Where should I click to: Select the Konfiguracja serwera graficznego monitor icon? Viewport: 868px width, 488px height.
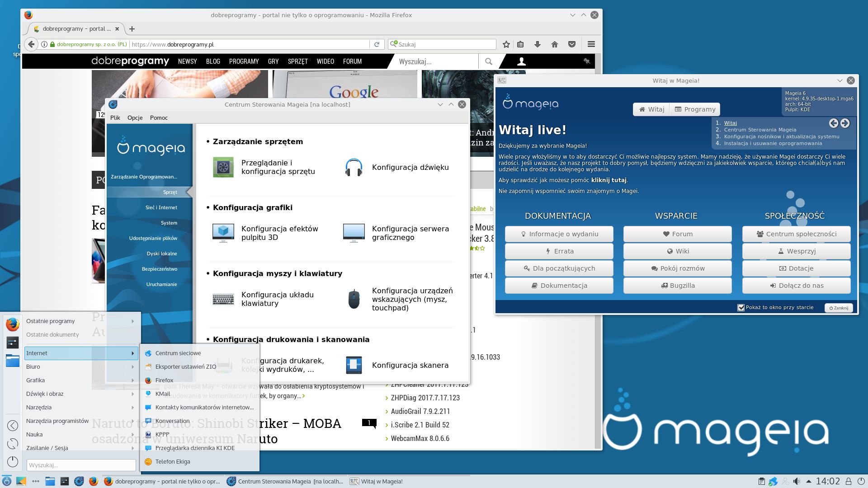354,233
